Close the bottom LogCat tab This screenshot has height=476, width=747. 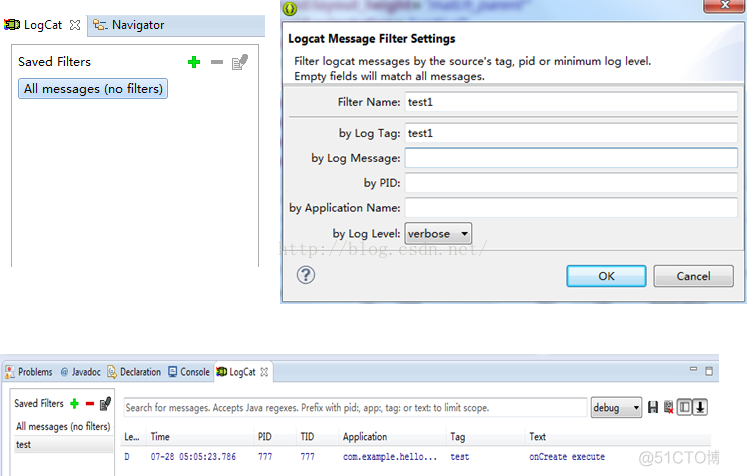tap(264, 372)
